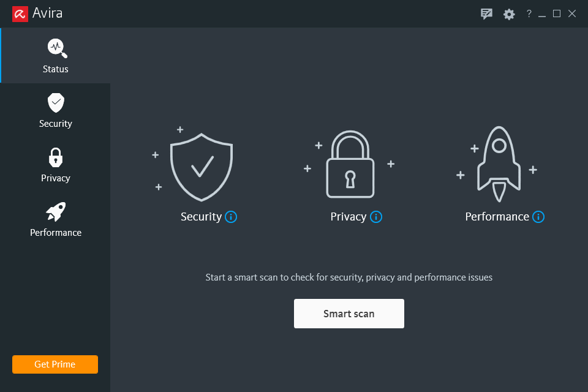Open the Security sidebar section
588x392 pixels.
(x=56, y=110)
